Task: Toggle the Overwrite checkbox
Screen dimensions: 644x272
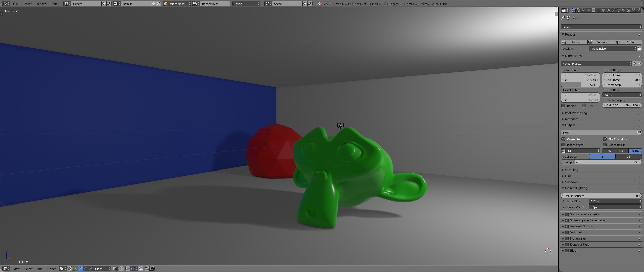Action: pyautogui.click(x=563, y=139)
